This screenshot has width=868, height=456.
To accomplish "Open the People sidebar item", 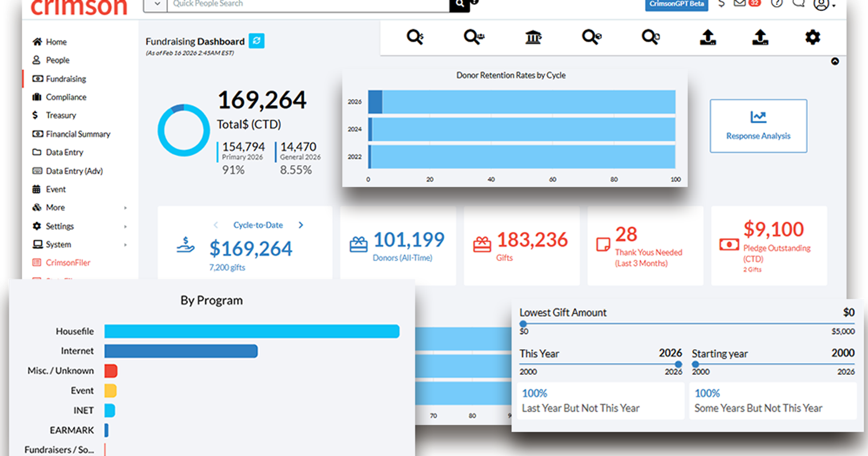I will 51,60.
